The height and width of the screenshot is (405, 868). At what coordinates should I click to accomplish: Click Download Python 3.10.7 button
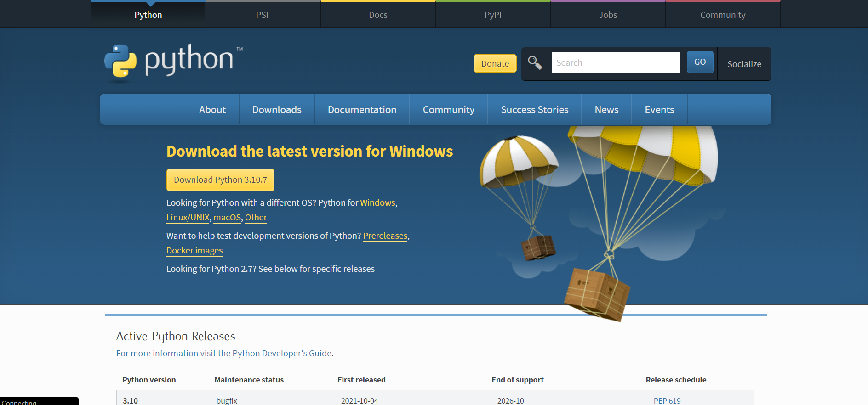coord(220,180)
